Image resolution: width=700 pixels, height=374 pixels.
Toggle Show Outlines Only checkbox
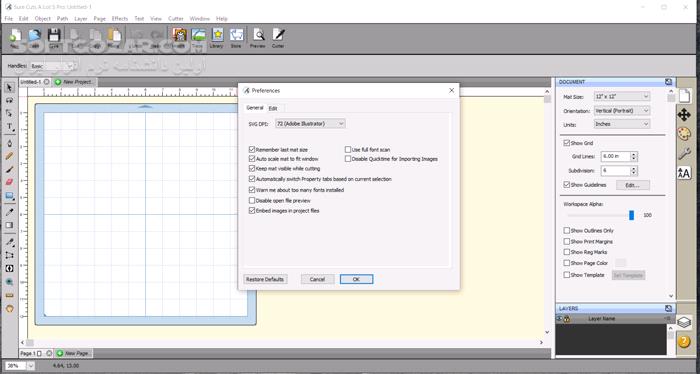click(x=567, y=231)
